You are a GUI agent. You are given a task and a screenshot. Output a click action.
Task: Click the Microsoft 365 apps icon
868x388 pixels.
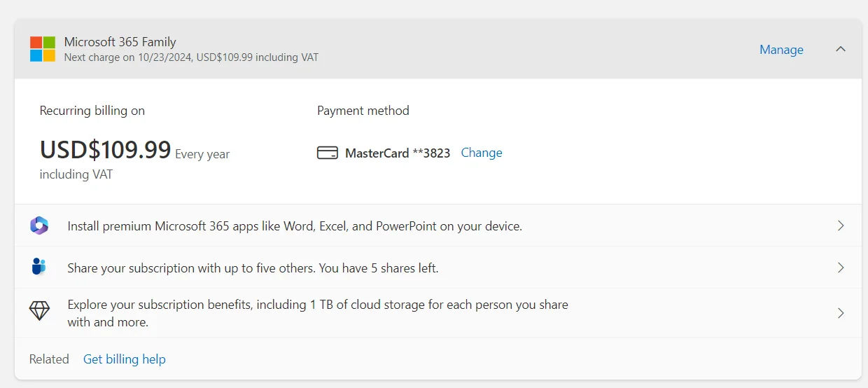pyautogui.click(x=39, y=226)
